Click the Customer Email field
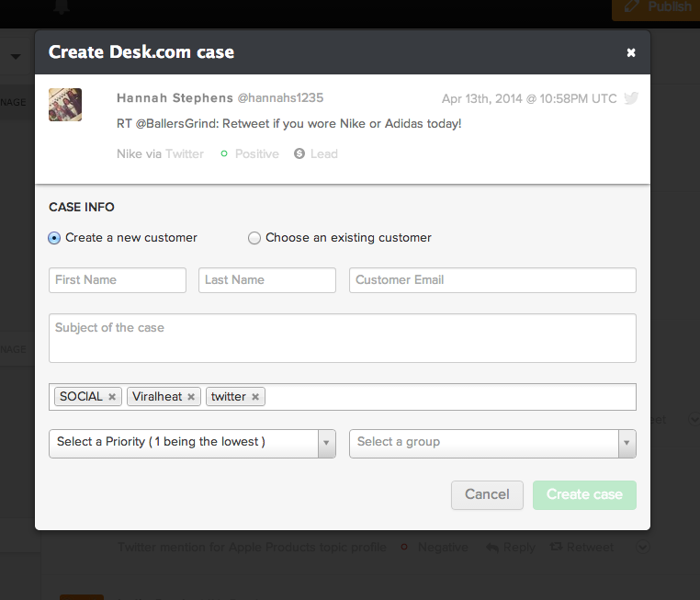700x600 pixels. pos(492,280)
